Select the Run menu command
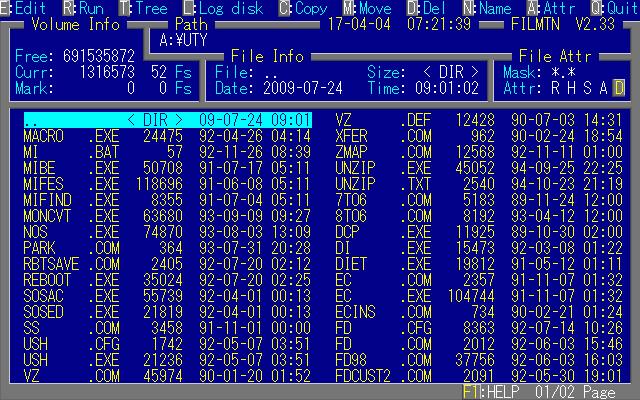Image resolution: width=640 pixels, height=400 pixels. click(x=84, y=8)
